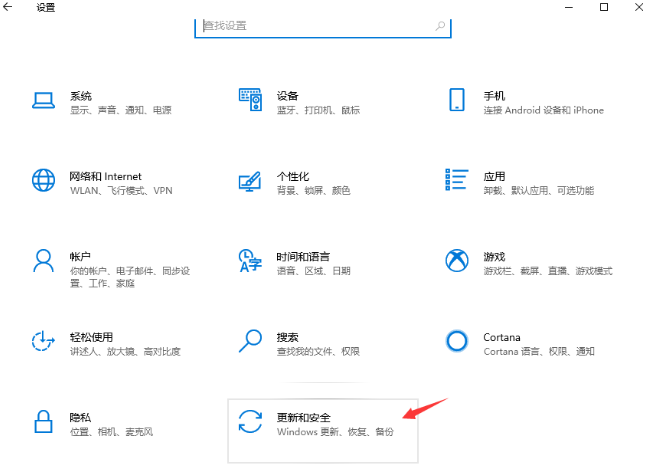The height and width of the screenshot is (475, 647).
Task: Click the description 游戏栏、截屏、直播、游戏模式
Action: click(x=548, y=271)
